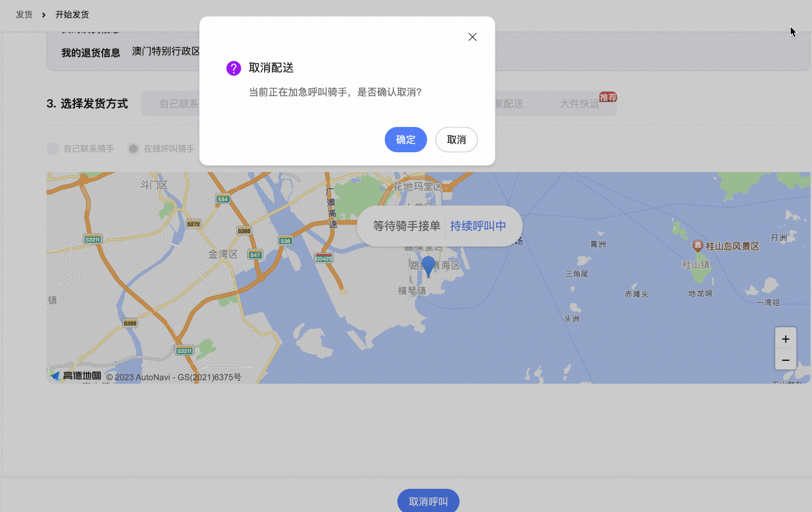Click the 高德地图 logo

click(76, 376)
